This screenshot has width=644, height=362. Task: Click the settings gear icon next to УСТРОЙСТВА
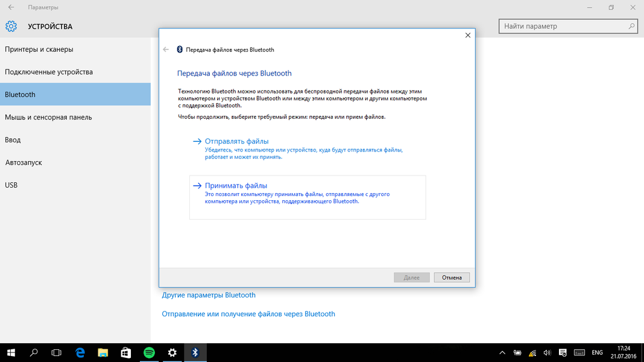click(11, 27)
